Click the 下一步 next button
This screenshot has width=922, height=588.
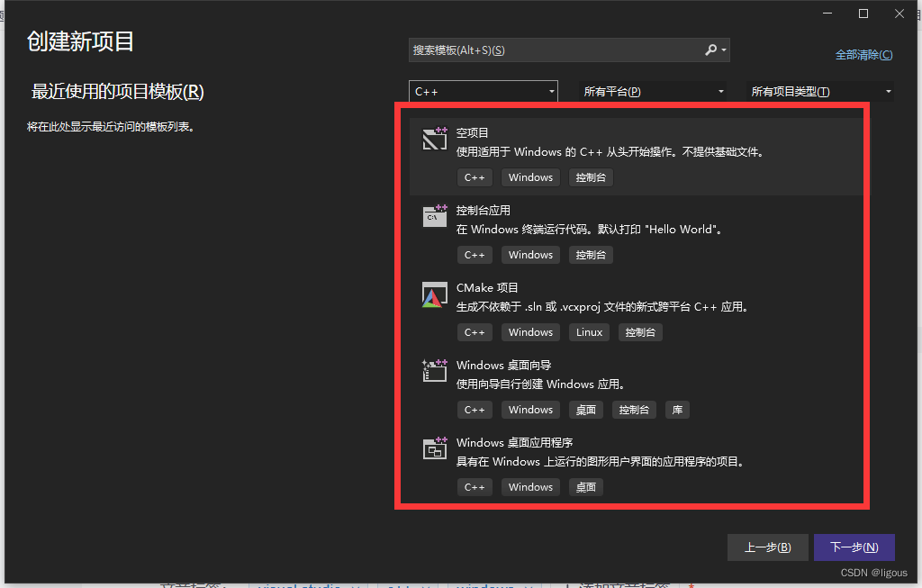(x=854, y=547)
